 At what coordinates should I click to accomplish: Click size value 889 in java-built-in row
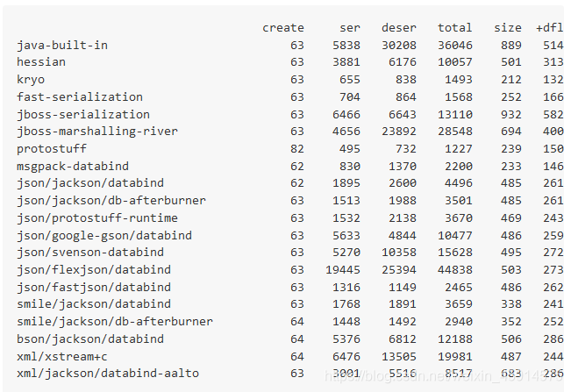510,46
